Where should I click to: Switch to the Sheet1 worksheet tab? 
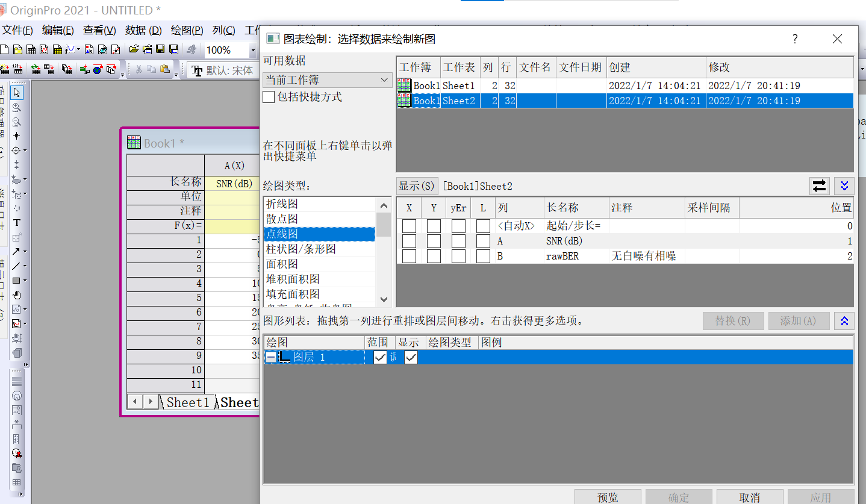click(x=188, y=402)
